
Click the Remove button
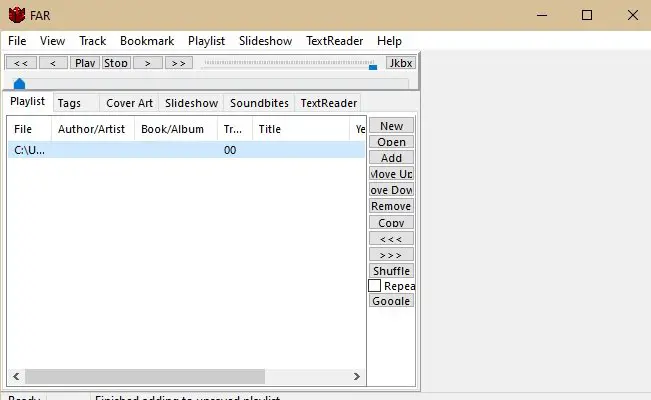click(392, 206)
